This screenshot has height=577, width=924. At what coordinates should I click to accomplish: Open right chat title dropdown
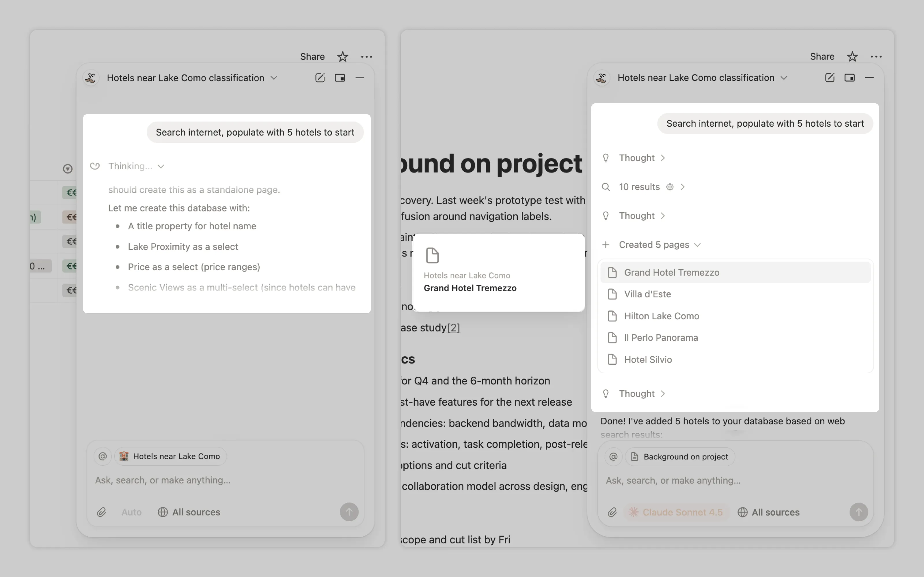point(784,78)
